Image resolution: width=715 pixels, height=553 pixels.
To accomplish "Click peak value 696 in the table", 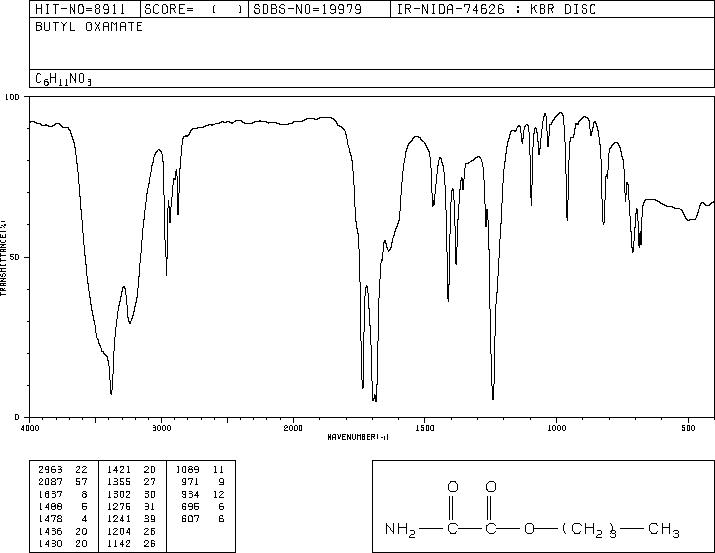I will tap(190, 506).
